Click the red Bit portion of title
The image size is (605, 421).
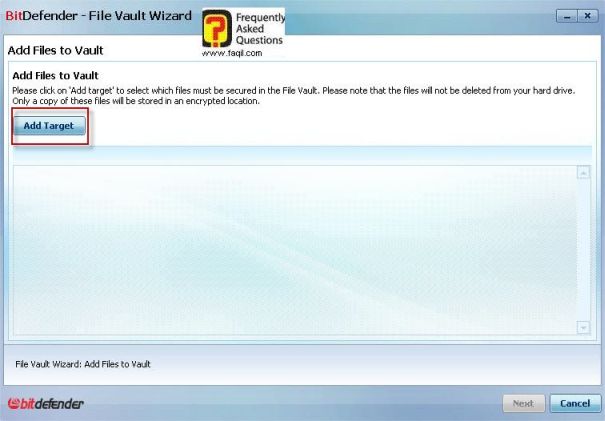click(14, 16)
